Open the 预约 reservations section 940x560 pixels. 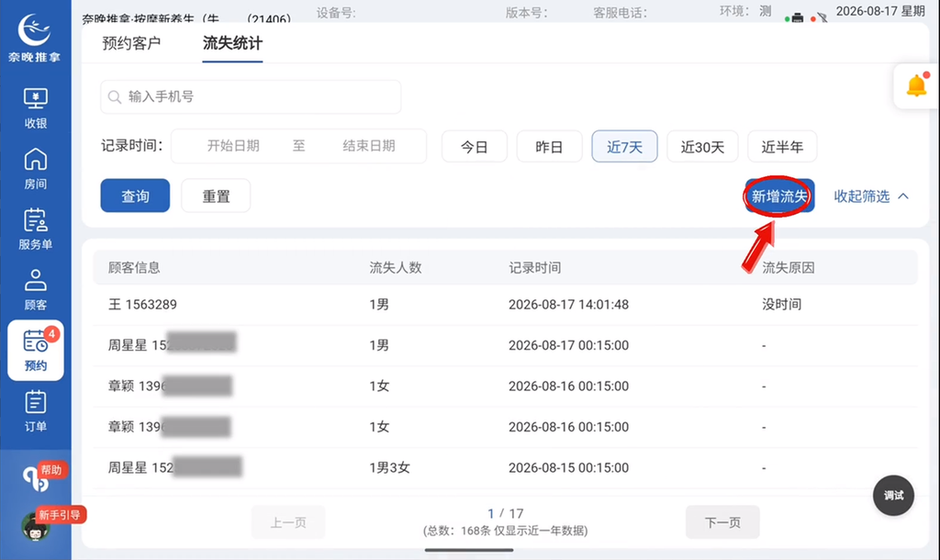(x=36, y=351)
